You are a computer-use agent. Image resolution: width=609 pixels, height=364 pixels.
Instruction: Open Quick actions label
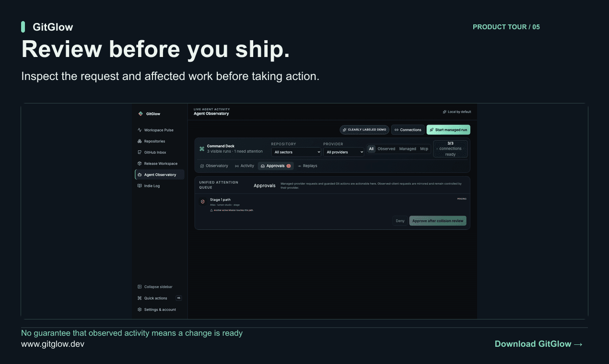[x=156, y=298]
